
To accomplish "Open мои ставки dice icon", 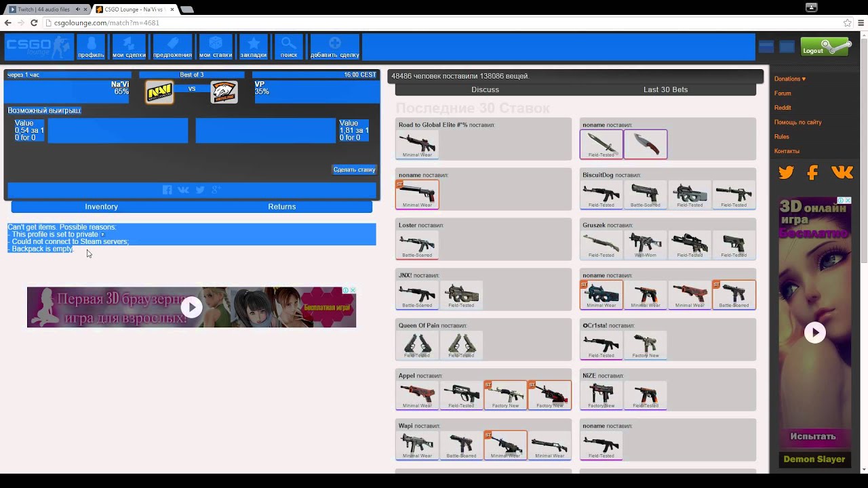I will pos(216,46).
